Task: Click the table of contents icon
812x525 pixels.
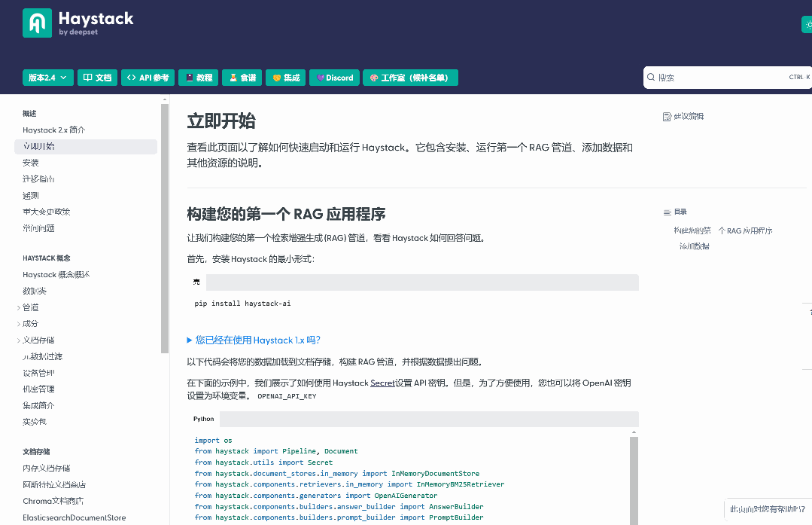Action: (x=667, y=212)
